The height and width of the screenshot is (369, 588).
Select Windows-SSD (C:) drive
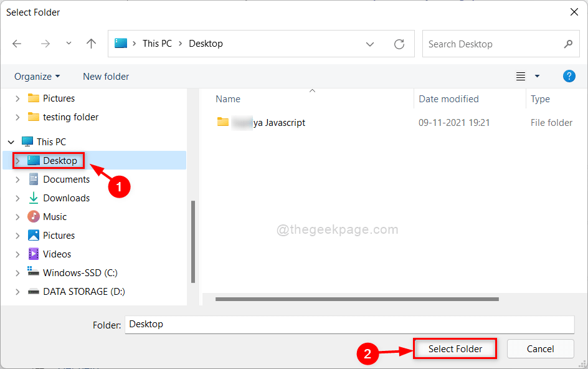(80, 273)
